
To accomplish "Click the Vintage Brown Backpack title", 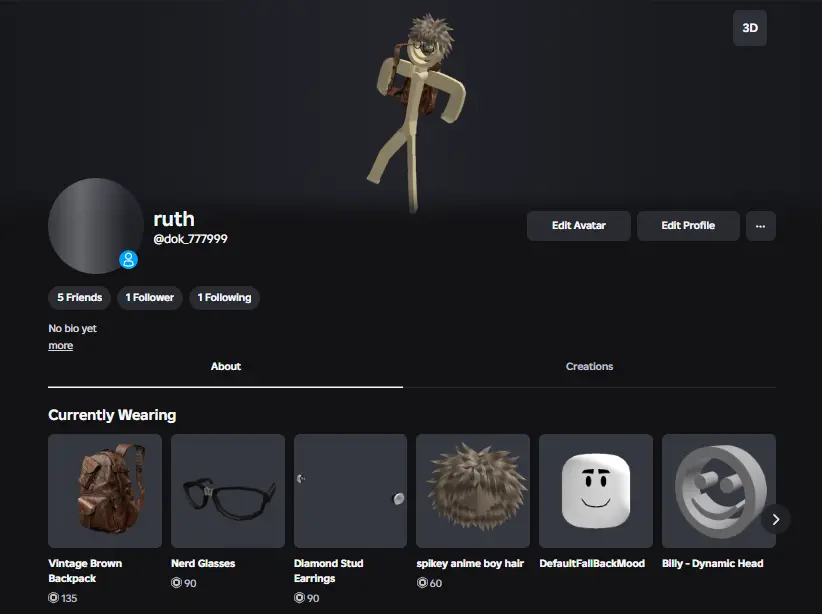I will pos(85,570).
